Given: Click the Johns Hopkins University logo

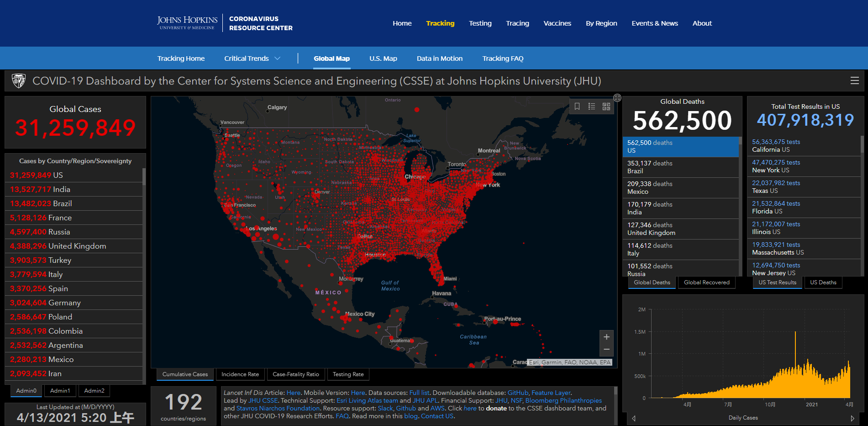Looking at the screenshot, I should [187, 23].
